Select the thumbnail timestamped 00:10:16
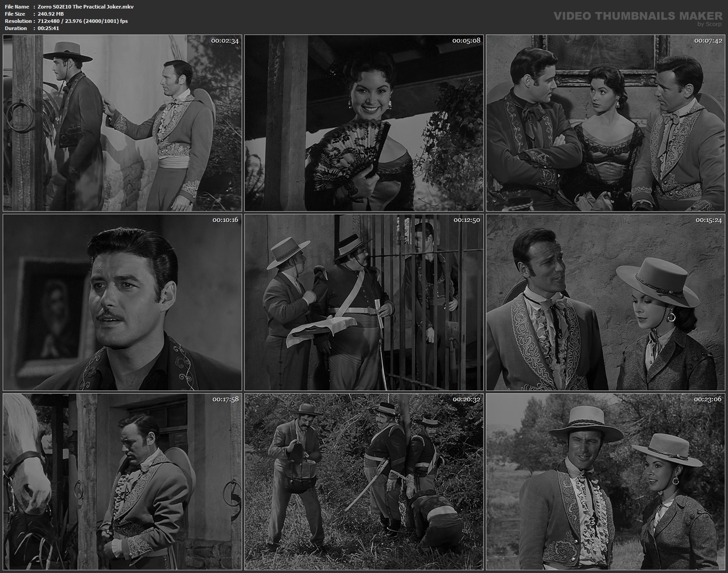The image size is (728, 573). pos(122,302)
